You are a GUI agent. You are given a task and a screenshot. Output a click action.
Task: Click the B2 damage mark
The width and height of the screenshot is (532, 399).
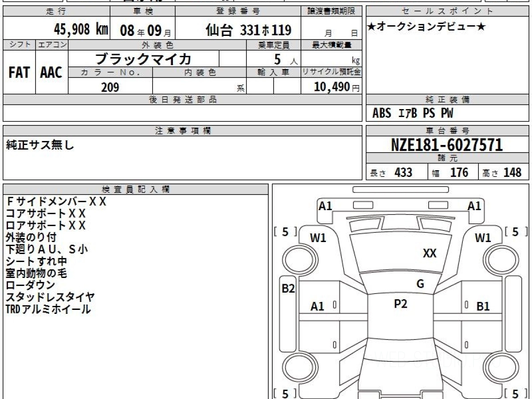pyautogui.click(x=289, y=289)
